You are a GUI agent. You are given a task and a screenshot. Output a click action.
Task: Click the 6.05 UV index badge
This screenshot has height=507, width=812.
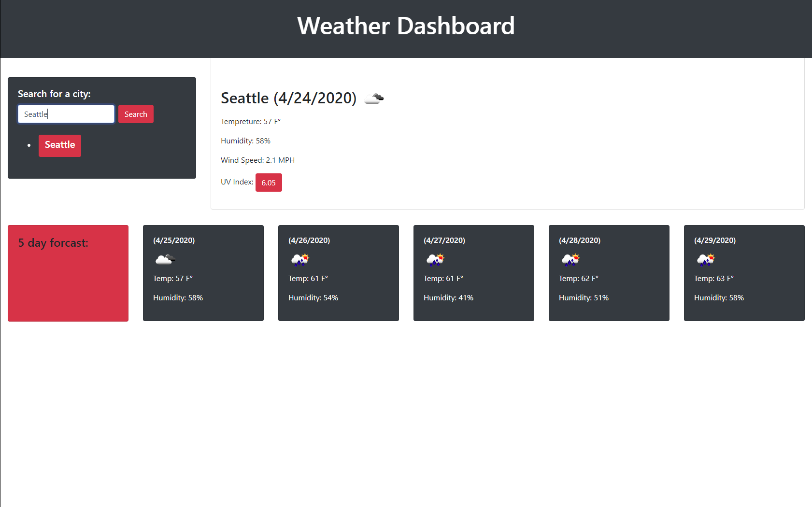(x=269, y=183)
